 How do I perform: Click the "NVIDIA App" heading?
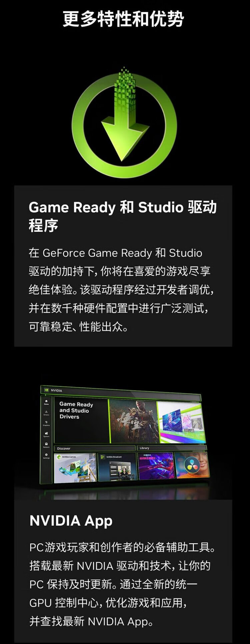click(x=71, y=521)
